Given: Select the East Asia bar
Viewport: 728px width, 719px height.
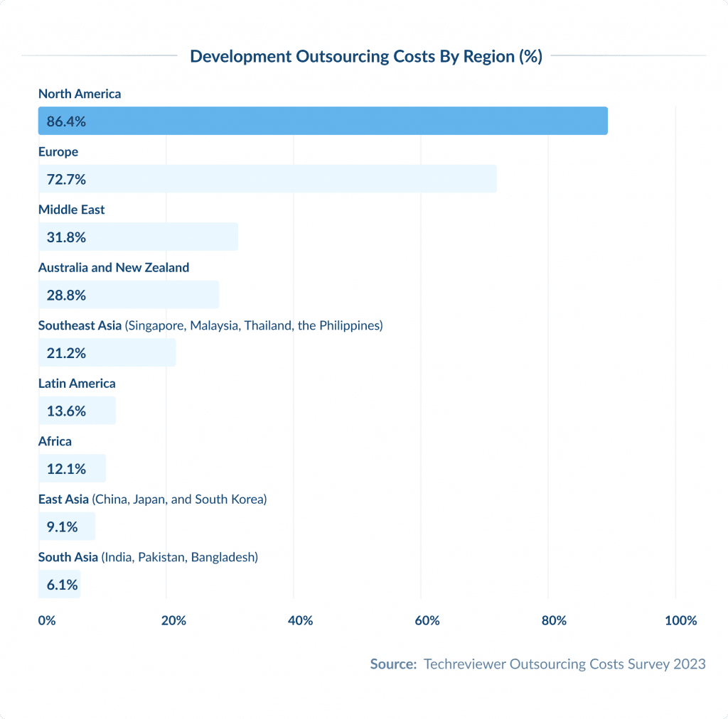Looking at the screenshot, I should click(66, 526).
